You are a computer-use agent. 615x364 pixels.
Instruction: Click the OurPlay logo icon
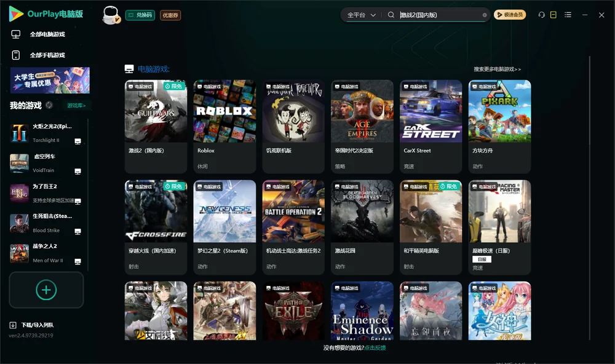[x=16, y=14]
